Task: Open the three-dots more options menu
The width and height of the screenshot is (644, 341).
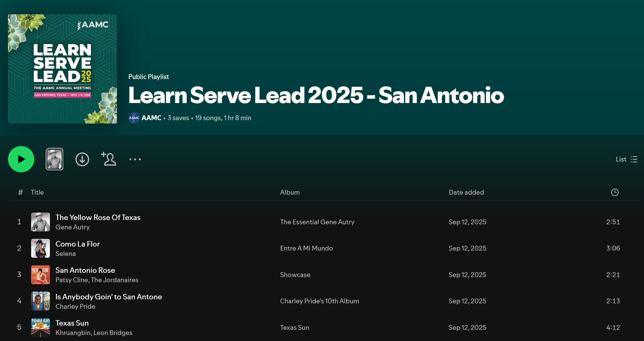Action: click(x=135, y=159)
